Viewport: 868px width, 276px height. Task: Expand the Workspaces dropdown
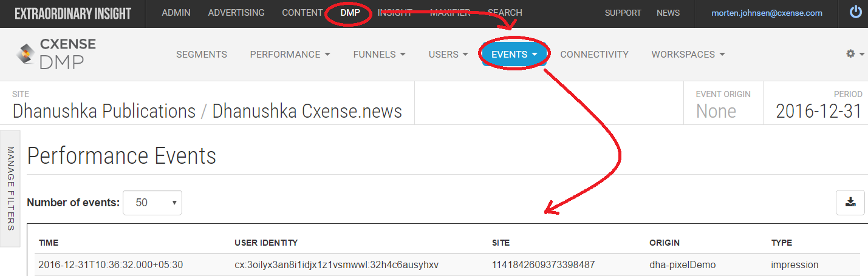pyautogui.click(x=688, y=54)
